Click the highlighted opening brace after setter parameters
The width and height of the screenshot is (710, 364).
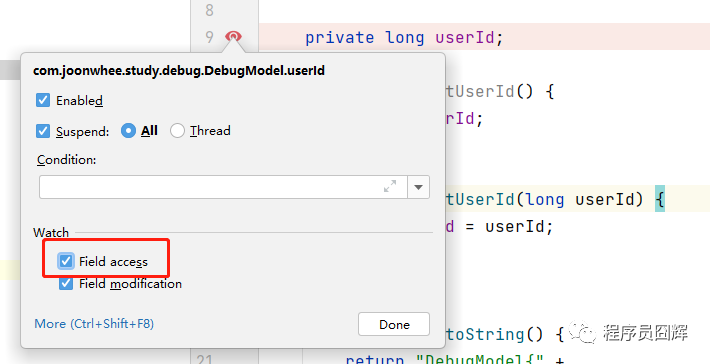[x=660, y=199]
